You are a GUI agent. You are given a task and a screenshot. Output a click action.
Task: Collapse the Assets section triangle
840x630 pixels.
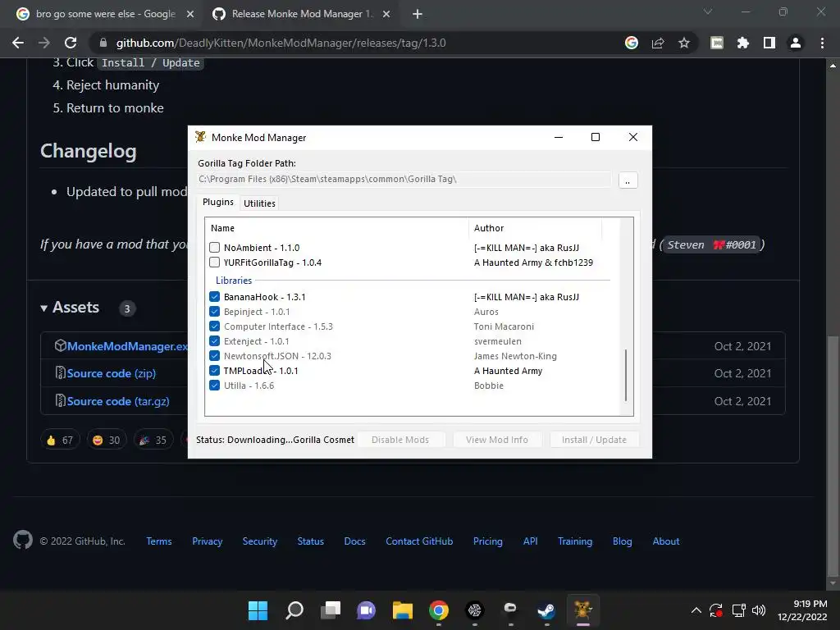tap(44, 308)
